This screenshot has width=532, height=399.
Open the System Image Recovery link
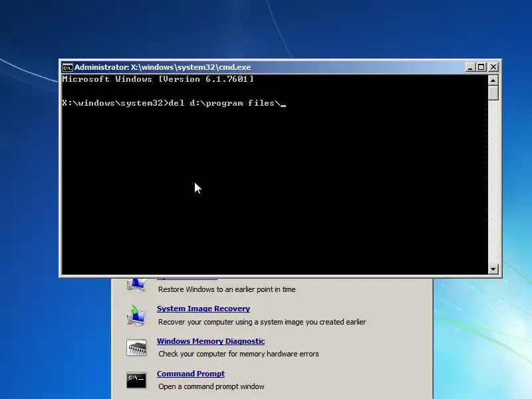coord(203,309)
